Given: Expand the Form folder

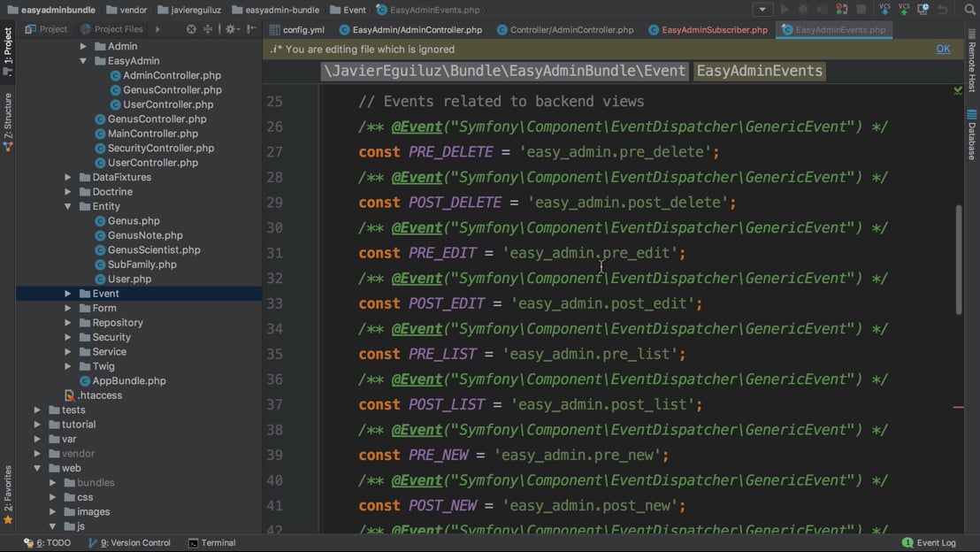Looking at the screenshot, I should coord(67,308).
